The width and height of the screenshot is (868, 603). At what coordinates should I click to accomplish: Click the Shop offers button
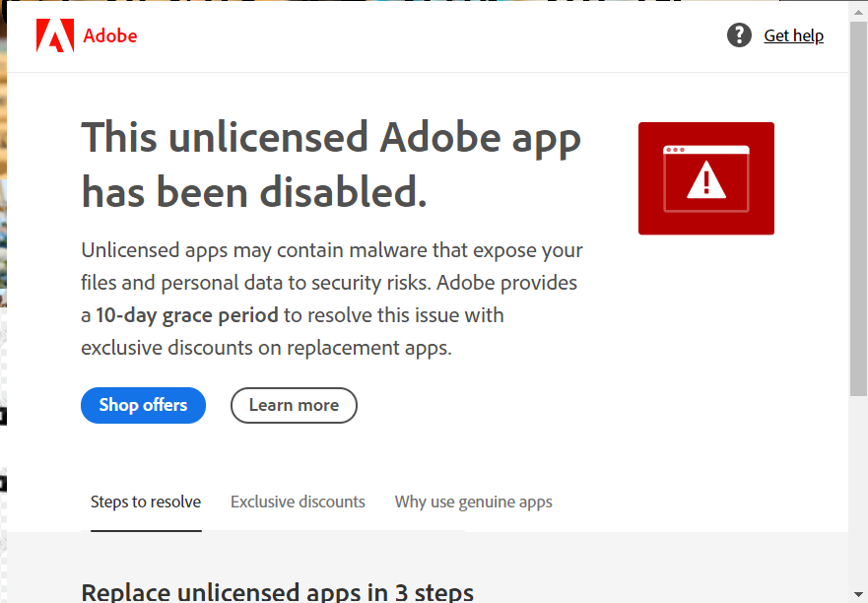[x=144, y=405]
